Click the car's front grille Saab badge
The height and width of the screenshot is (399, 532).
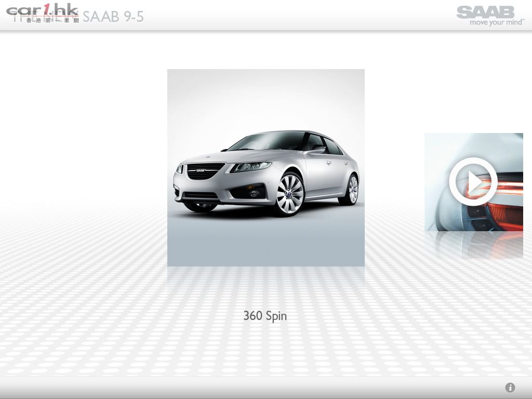201,170
